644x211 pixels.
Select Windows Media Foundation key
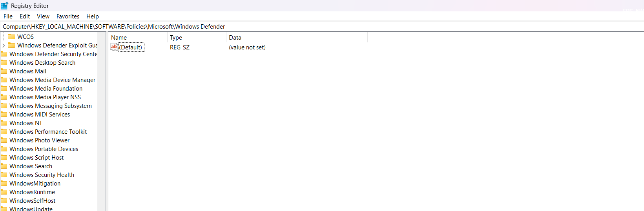tap(46, 89)
